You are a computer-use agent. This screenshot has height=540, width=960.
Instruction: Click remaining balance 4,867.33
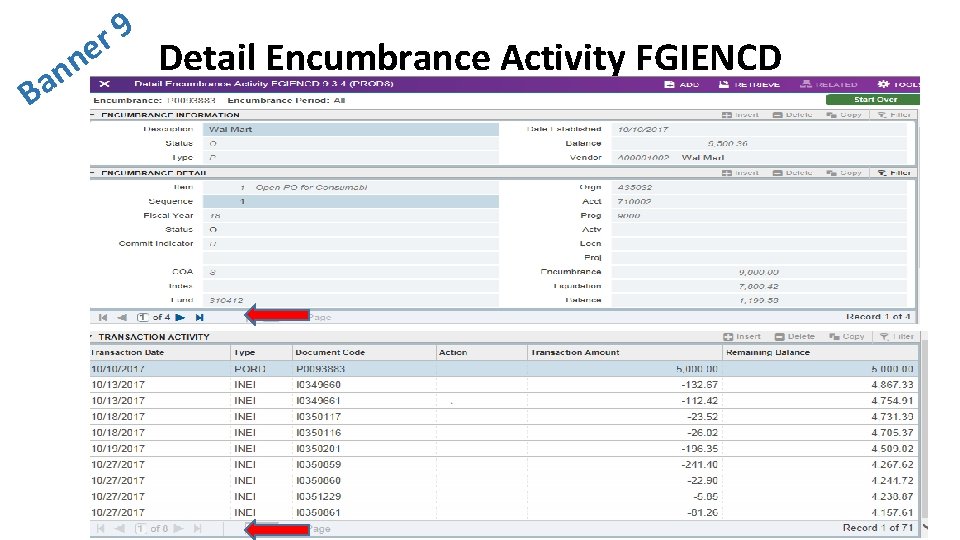892,385
